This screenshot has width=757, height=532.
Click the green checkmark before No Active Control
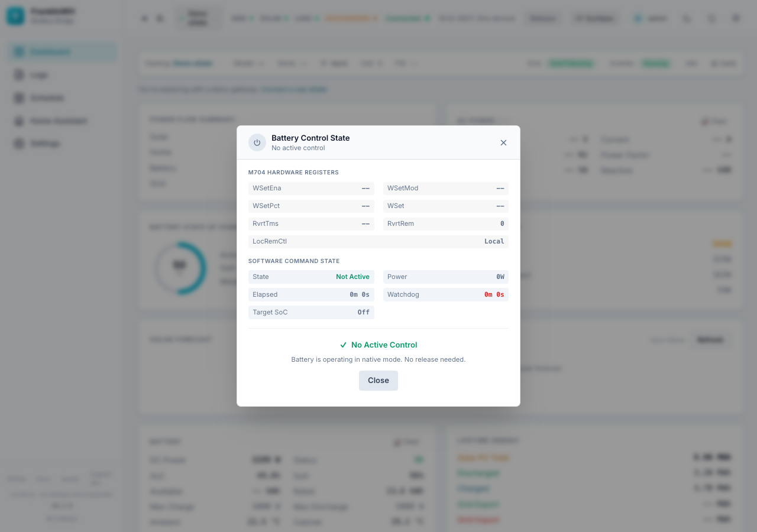click(x=343, y=345)
